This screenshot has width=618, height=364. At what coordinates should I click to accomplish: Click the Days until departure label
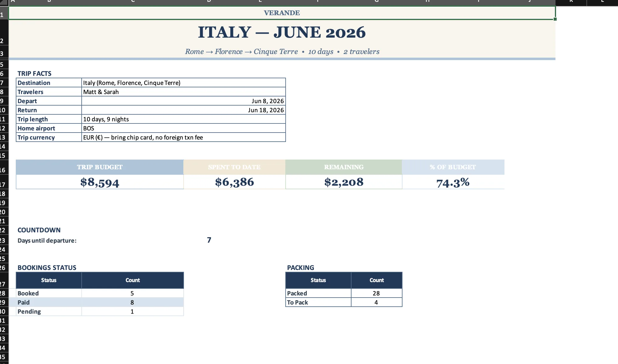click(x=47, y=241)
